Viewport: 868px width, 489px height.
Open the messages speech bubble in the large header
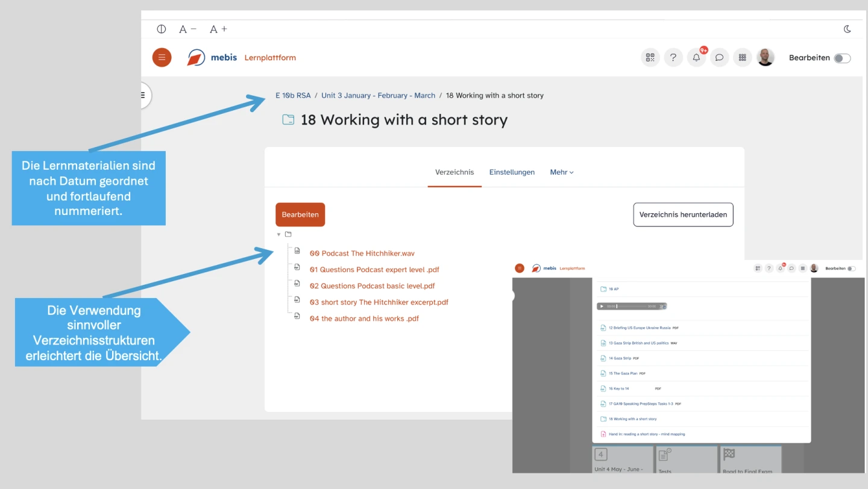(719, 58)
